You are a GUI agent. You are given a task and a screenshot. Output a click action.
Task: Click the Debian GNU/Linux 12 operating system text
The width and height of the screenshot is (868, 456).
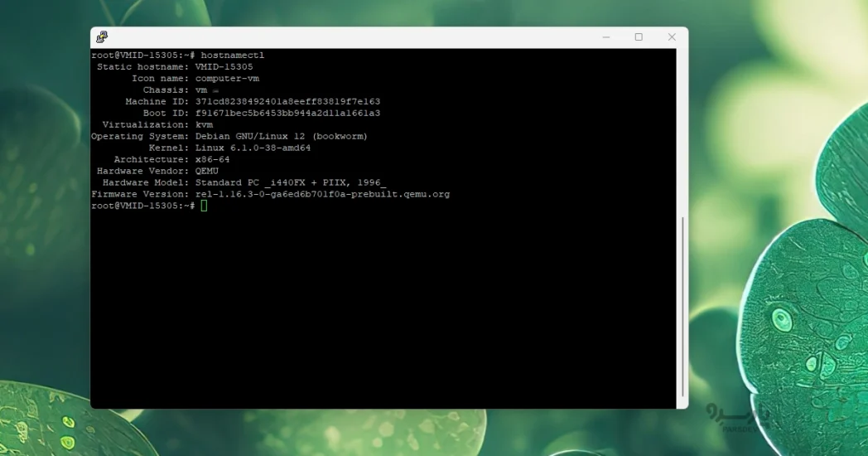281,136
